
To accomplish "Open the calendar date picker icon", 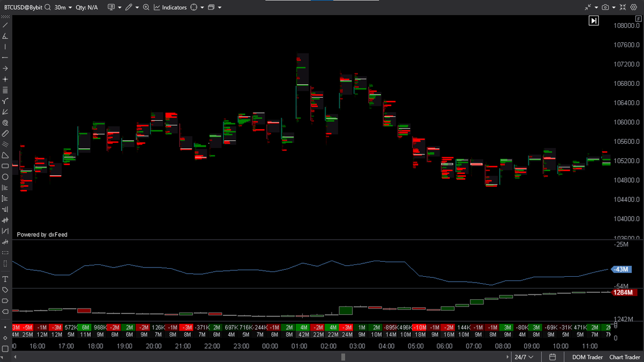I will (553, 357).
